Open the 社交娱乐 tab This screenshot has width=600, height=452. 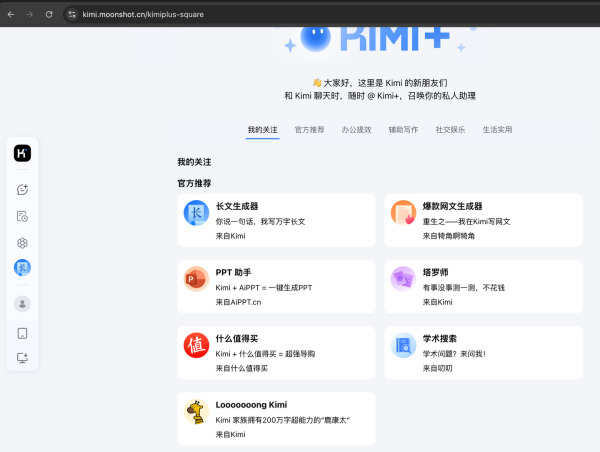click(450, 130)
